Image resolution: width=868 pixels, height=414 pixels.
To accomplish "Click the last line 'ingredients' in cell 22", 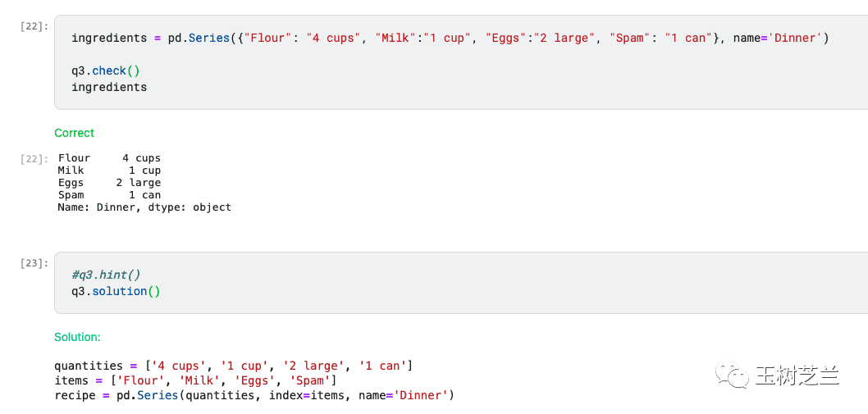I will 109,87.
